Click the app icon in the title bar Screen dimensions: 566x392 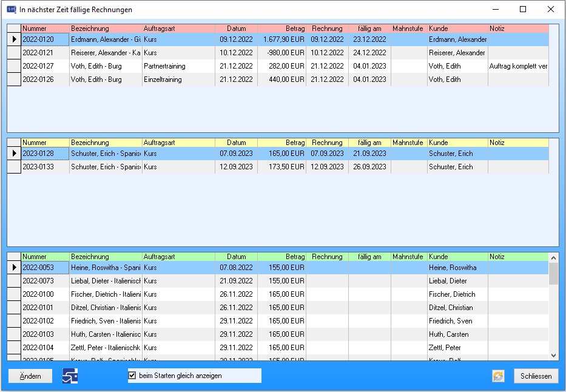point(11,10)
